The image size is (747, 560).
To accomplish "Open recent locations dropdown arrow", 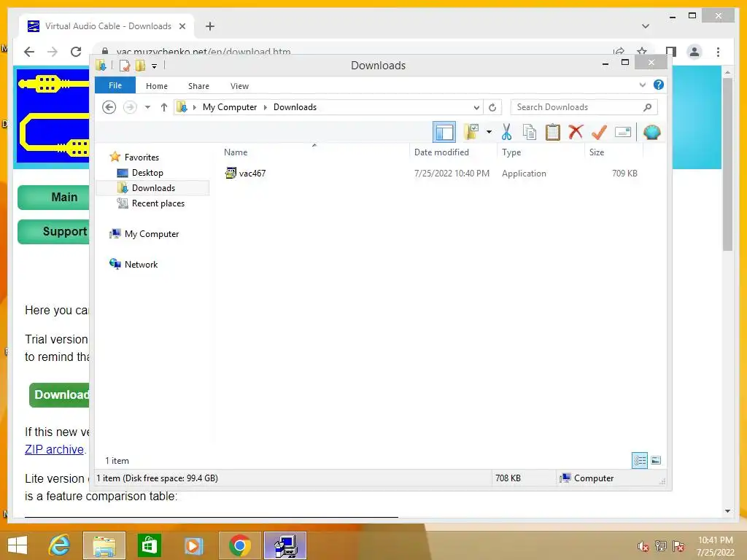I will coord(147,107).
